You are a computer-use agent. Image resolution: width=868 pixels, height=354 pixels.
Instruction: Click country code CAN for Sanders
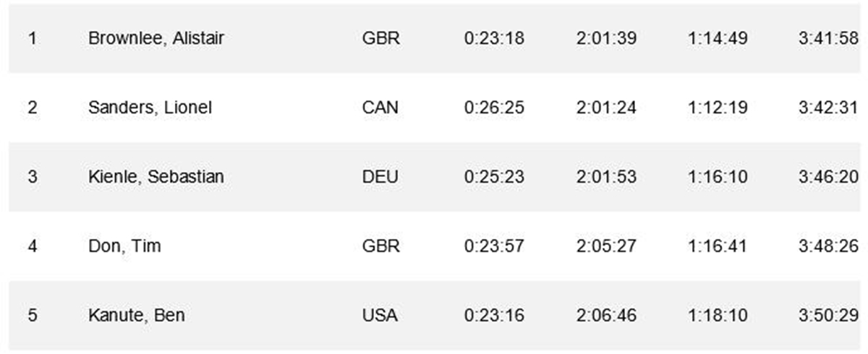point(380,108)
